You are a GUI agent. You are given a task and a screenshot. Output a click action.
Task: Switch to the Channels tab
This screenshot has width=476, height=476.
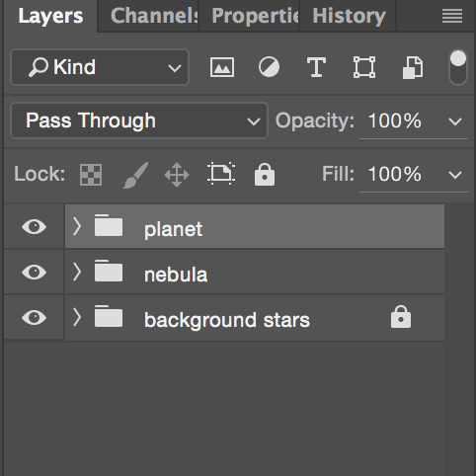point(154,16)
